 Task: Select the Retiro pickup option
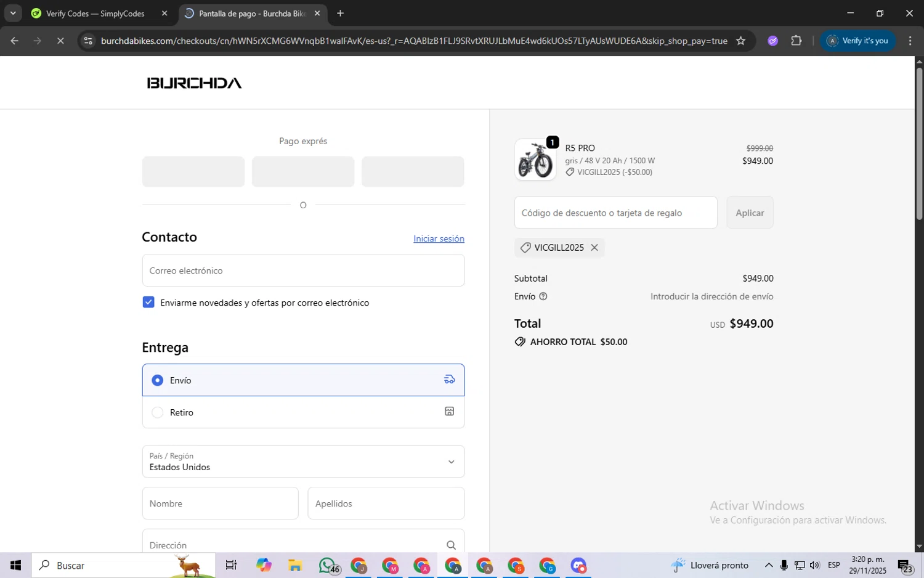pyautogui.click(x=303, y=412)
